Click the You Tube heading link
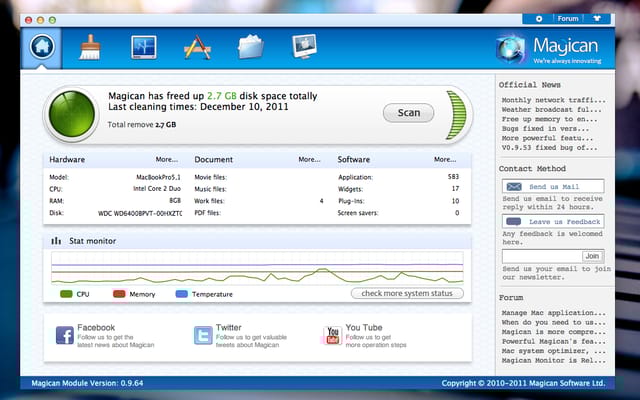 click(x=364, y=327)
